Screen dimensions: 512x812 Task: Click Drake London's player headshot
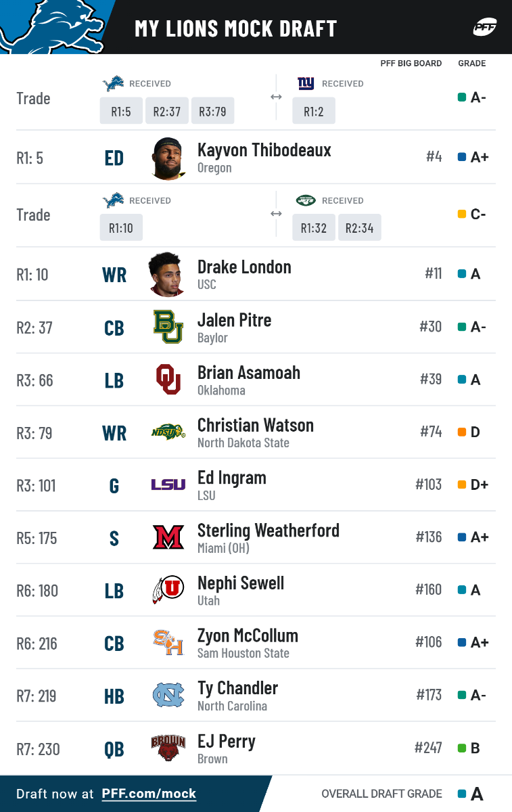[x=167, y=274]
